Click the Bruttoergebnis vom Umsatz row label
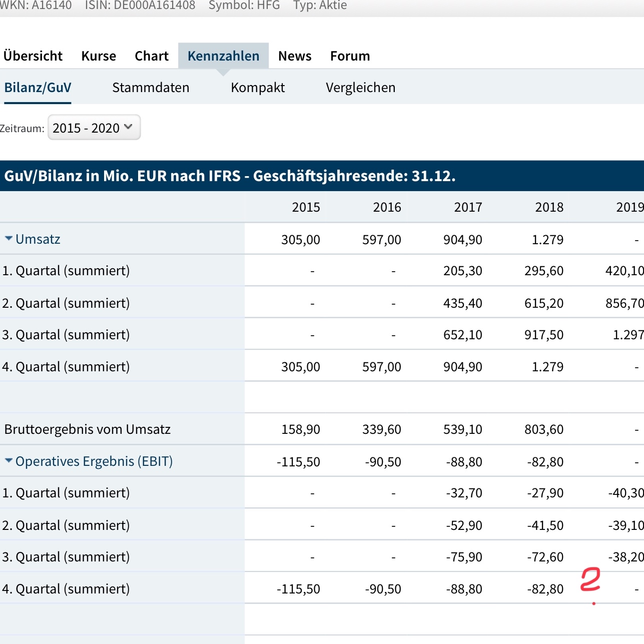Screen dimensions: 644x644 coord(88,429)
